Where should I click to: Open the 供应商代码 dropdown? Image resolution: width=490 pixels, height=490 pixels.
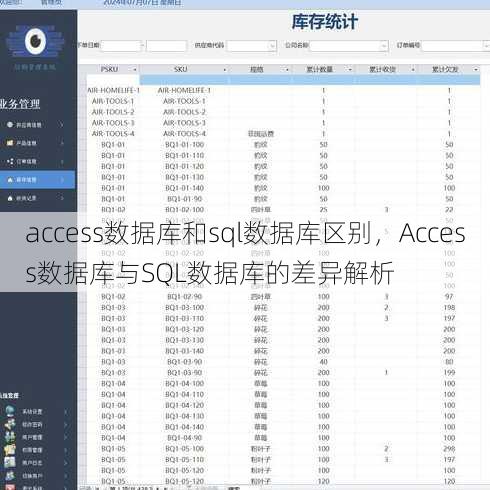pyautogui.click(x=272, y=45)
